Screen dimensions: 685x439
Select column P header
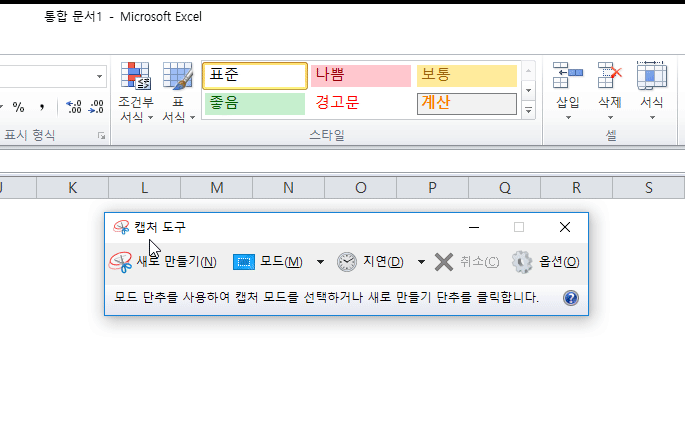[x=432, y=188]
